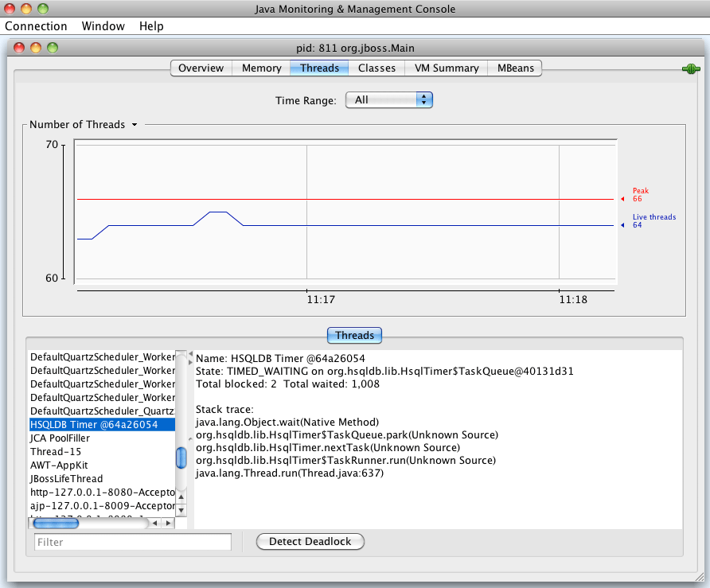Click the Filter input field
710x588 pixels.
pyautogui.click(x=132, y=542)
